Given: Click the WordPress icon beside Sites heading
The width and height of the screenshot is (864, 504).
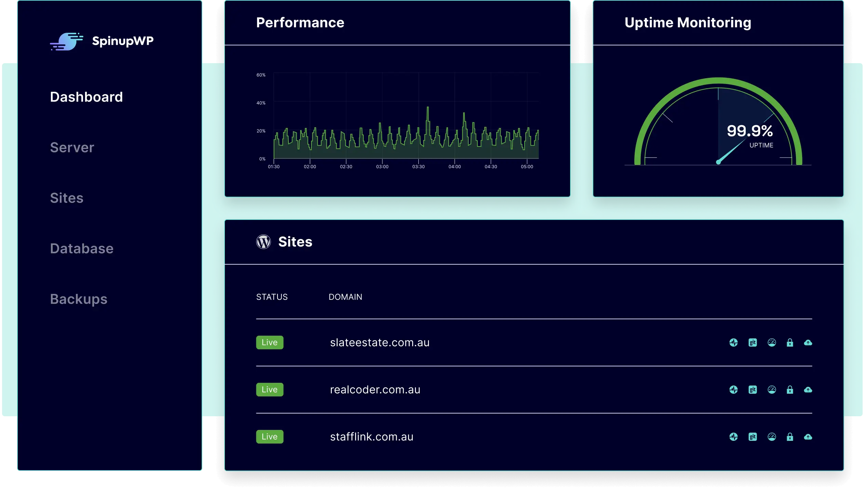Looking at the screenshot, I should pyautogui.click(x=263, y=242).
